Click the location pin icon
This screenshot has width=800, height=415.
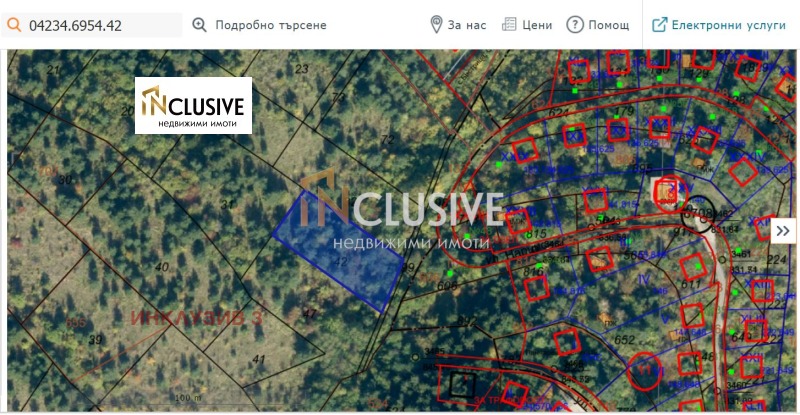coord(436,25)
